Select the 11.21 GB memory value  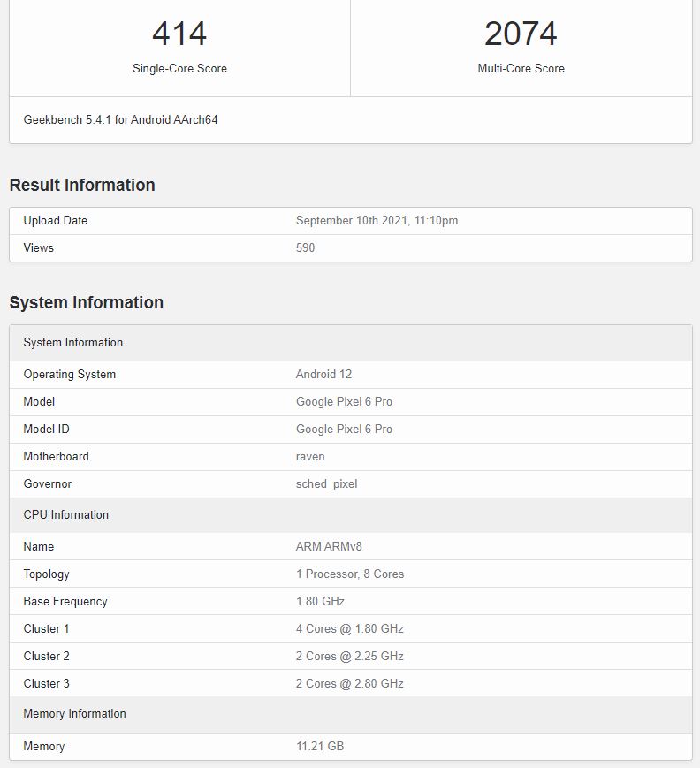point(319,746)
